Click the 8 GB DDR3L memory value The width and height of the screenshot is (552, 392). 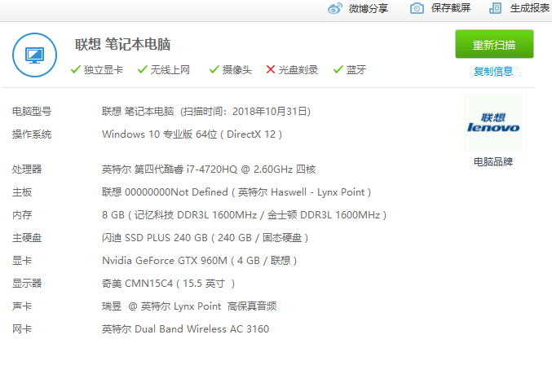245,215
